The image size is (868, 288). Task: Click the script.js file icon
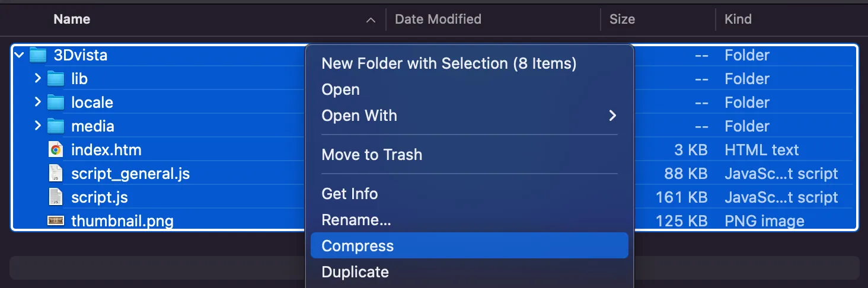pos(55,197)
